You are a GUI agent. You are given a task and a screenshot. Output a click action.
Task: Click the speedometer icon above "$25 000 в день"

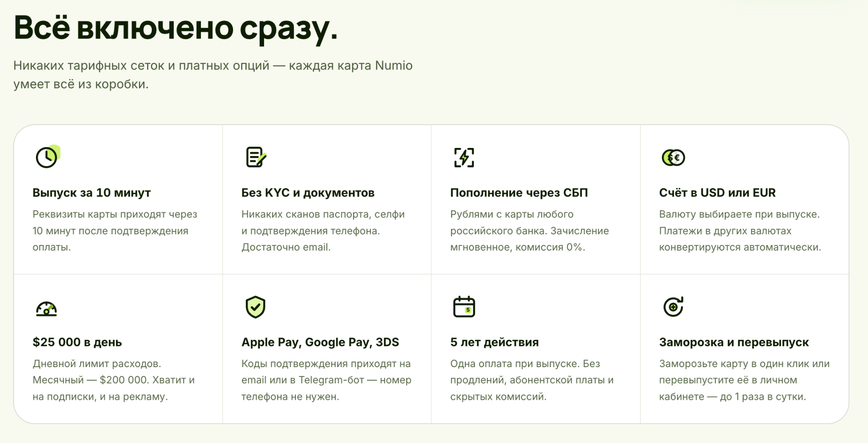coord(47,308)
